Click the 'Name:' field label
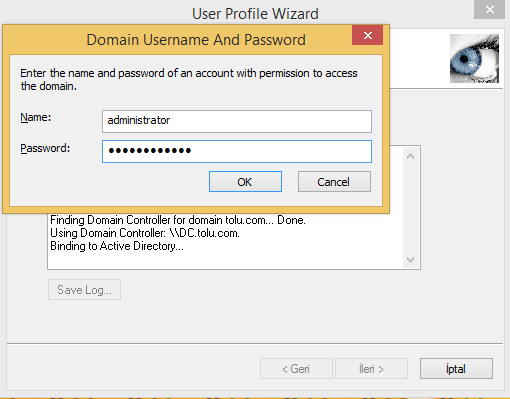Screen dimensions: 510x399 (x=36, y=117)
